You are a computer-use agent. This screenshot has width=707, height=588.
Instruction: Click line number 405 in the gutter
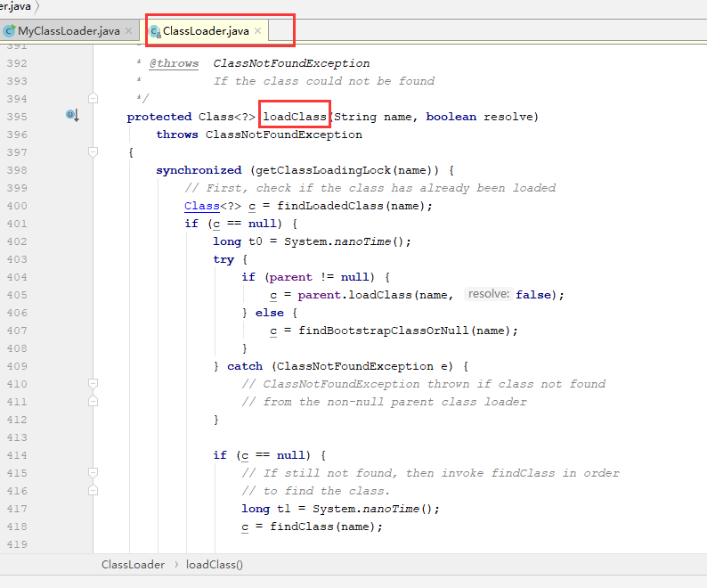pyautogui.click(x=17, y=295)
